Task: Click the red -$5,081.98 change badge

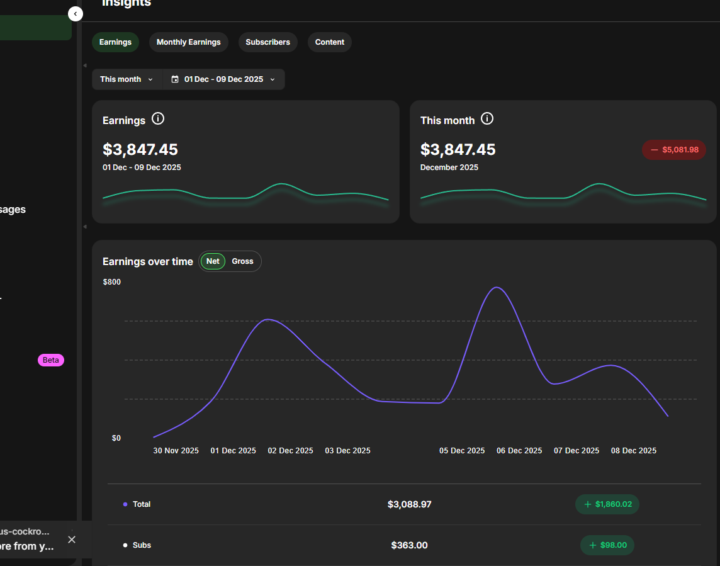Action: click(675, 149)
